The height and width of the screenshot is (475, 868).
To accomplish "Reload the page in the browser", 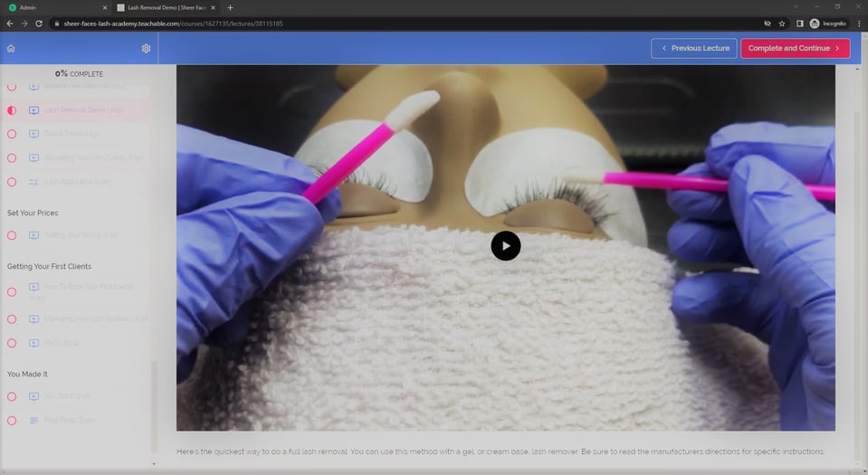I will [39, 23].
